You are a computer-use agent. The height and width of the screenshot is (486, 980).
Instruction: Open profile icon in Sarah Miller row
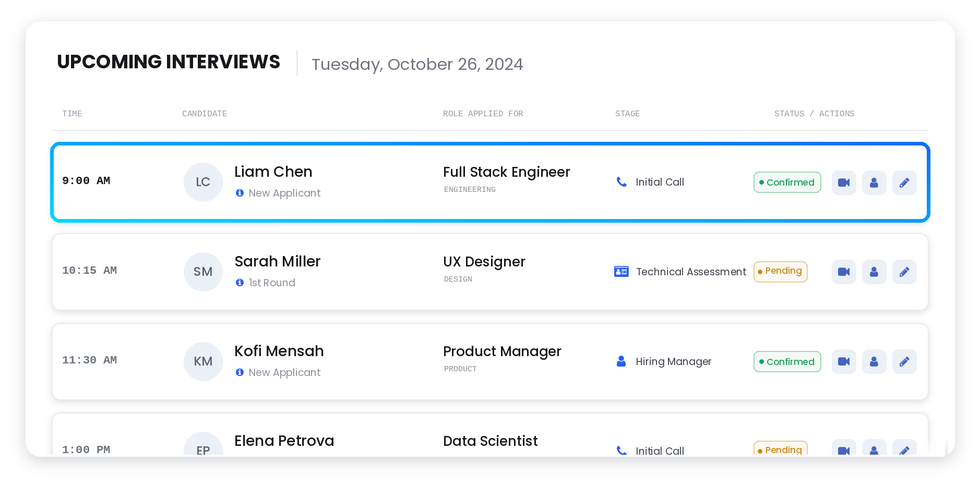[874, 272]
